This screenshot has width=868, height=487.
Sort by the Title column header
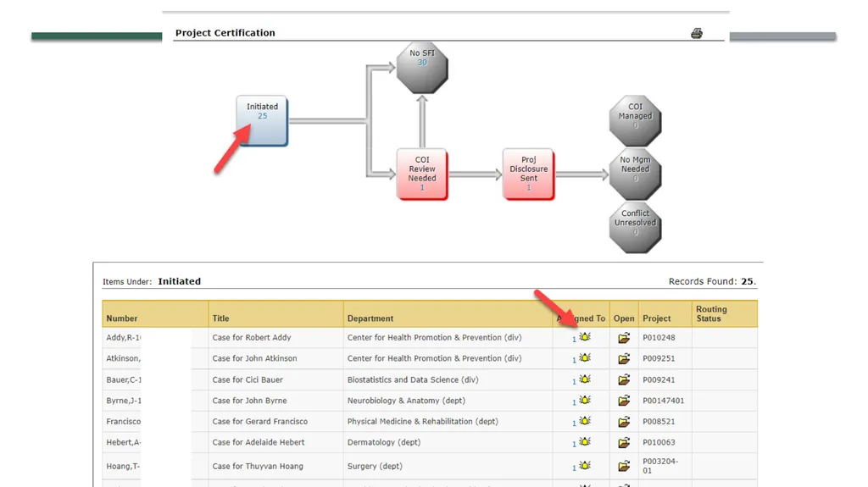pos(220,318)
